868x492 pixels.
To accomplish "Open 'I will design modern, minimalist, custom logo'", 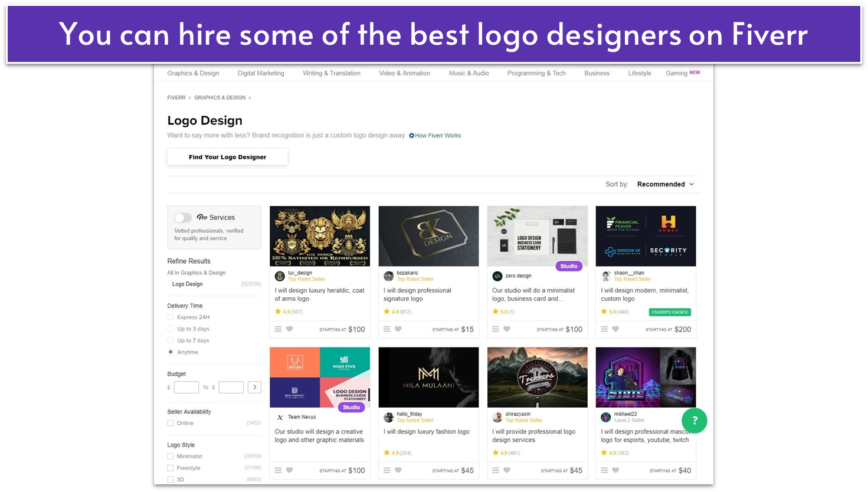I will click(644, 294).
